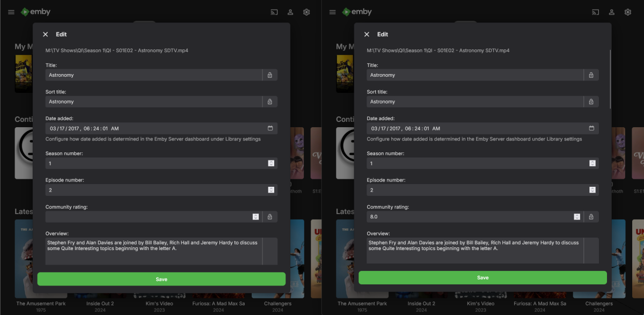Close the Edit dialog in the right window
The image size is (644, 315).
click(x=367, y=34)
